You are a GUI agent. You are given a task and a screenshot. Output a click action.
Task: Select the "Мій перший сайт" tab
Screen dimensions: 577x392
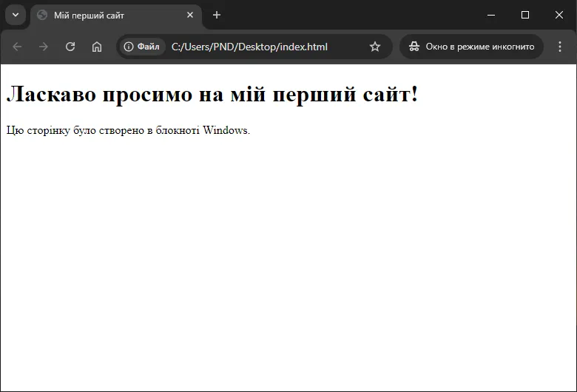[x=116, y=16]
